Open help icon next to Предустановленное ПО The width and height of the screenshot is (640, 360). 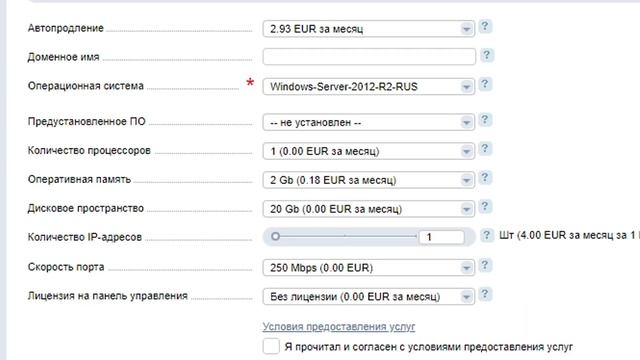click(x=485, y=120)
